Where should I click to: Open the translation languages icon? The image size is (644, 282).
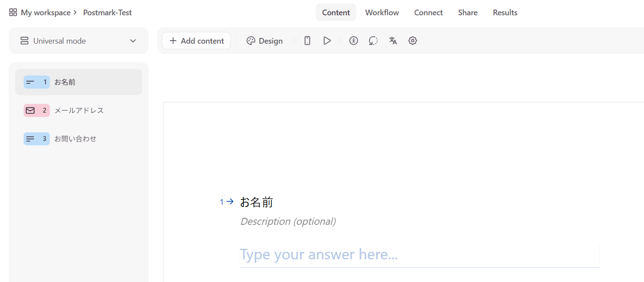tap(393, 41)
